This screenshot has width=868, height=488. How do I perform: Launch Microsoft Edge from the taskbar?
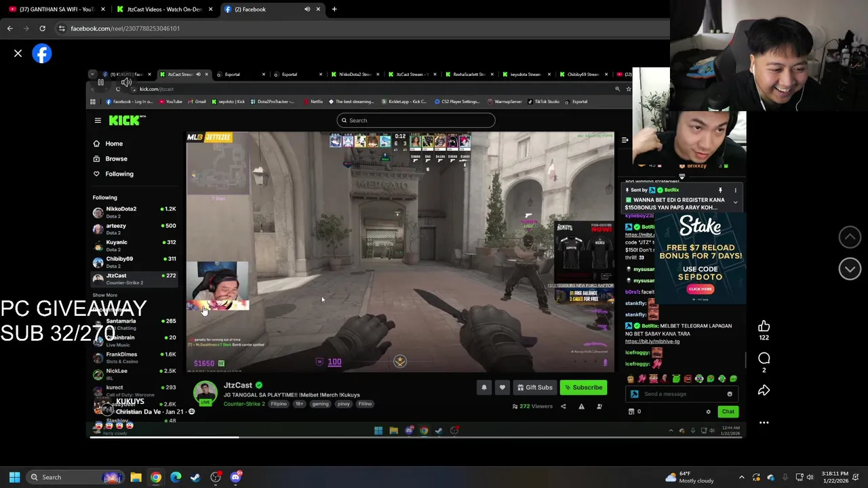pos(176,477)
